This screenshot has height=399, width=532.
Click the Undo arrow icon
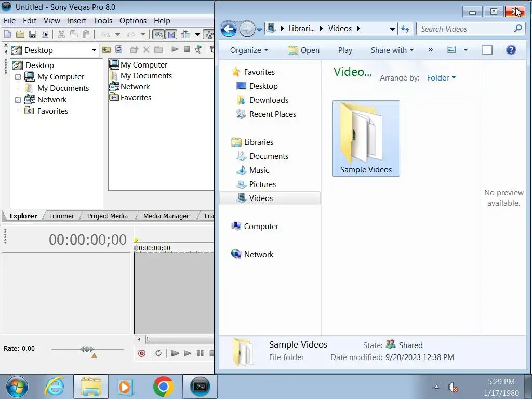tap(105, 34)
